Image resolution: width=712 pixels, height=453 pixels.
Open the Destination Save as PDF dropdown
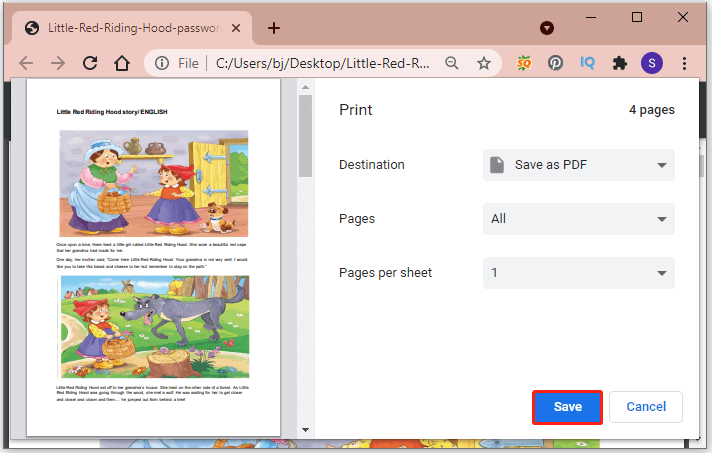(x=578, y=165)
